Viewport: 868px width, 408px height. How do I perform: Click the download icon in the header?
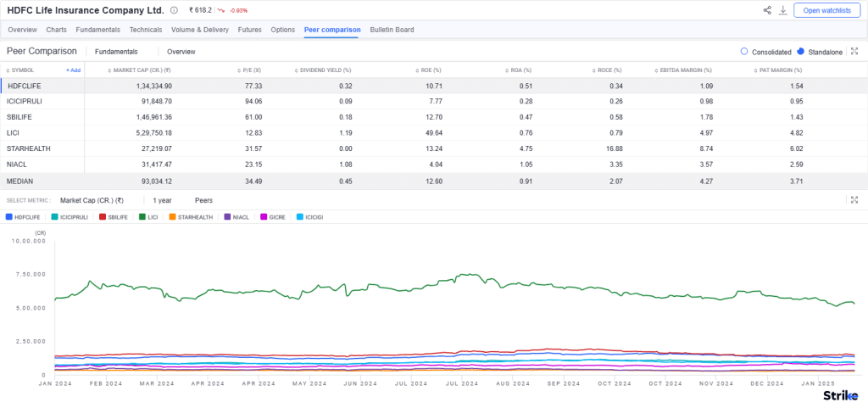(782, 11)
